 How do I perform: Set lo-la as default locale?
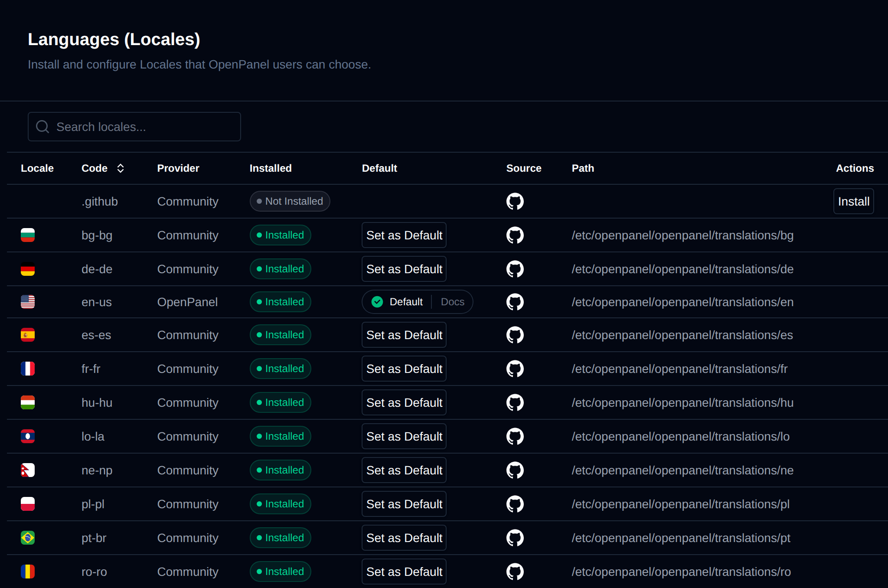point(404,436)
